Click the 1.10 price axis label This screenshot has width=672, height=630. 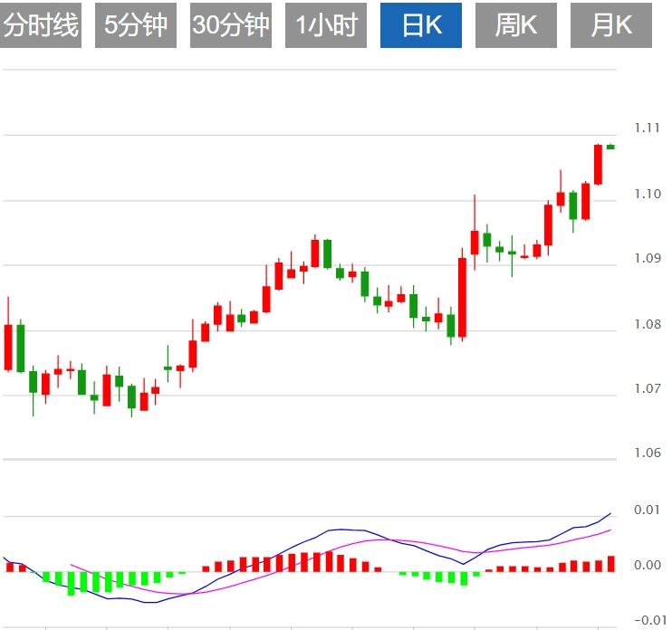point(648,194)
